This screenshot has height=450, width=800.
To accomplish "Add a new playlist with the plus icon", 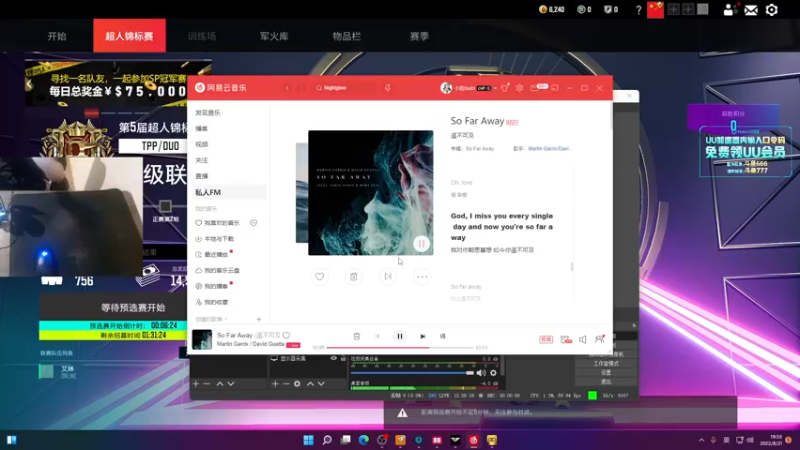I will coord(259,319).
